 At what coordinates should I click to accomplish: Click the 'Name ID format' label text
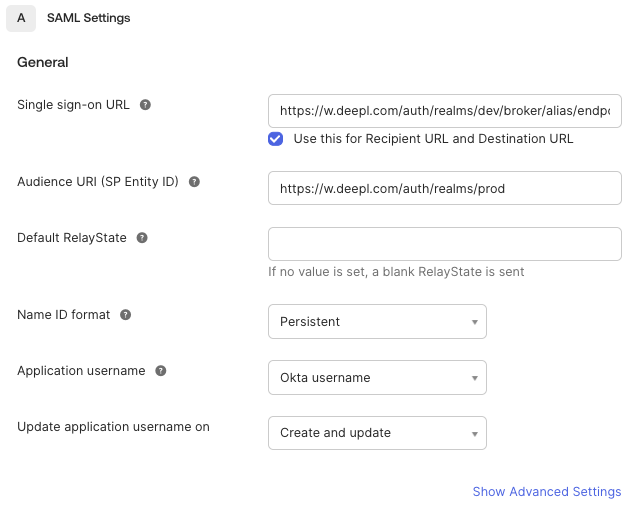pyautogui.click(x=64, y=315)
